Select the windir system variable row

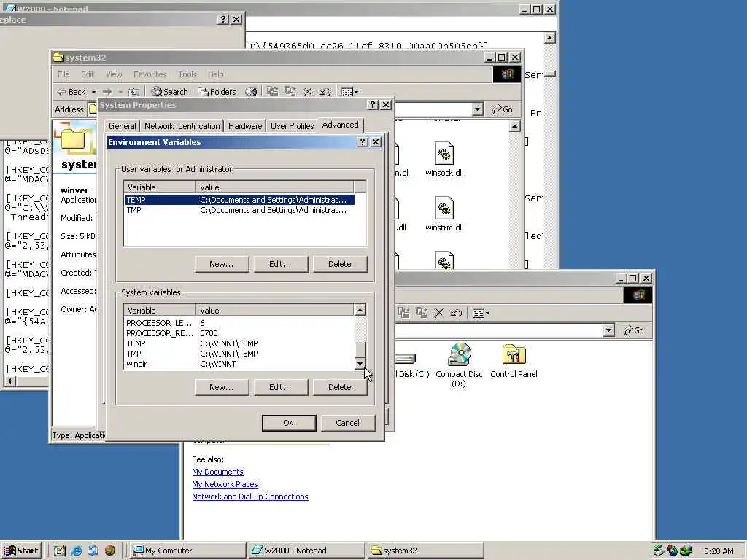[x=239, y=365]
